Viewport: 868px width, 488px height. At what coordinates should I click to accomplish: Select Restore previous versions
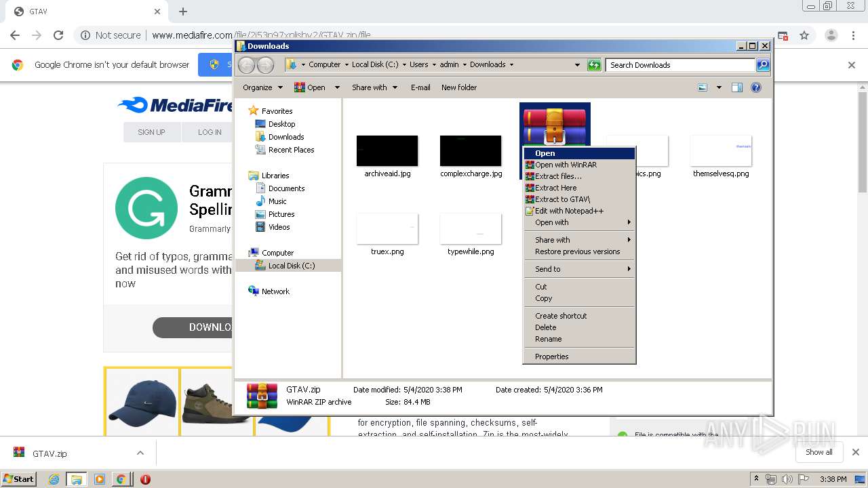579,251
